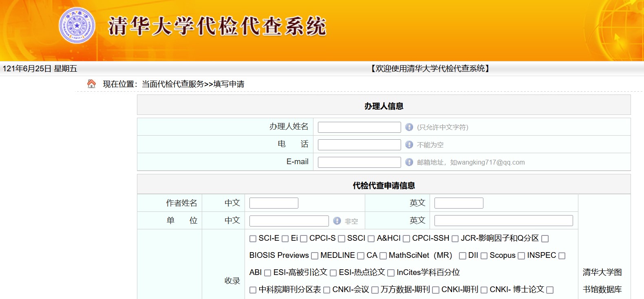Click the Tsinghua University seal logo
This screenshot has width=644, height=299.
(77, 26)
